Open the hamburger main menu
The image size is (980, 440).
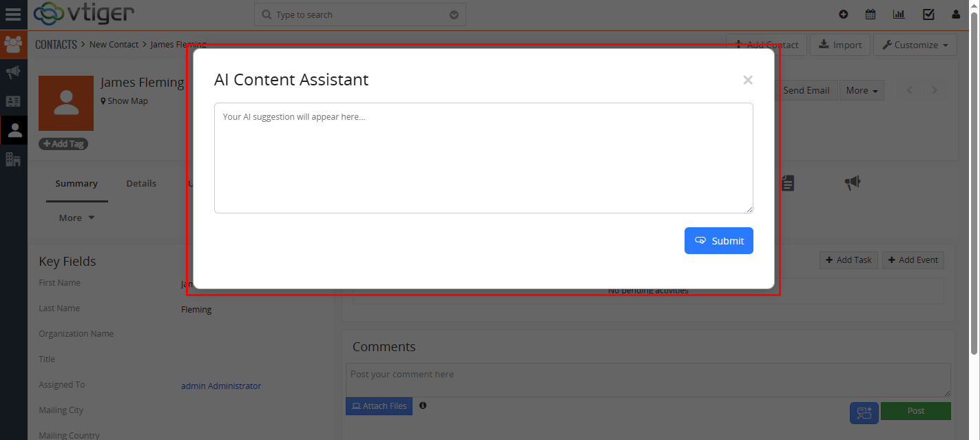pos(13,14)
